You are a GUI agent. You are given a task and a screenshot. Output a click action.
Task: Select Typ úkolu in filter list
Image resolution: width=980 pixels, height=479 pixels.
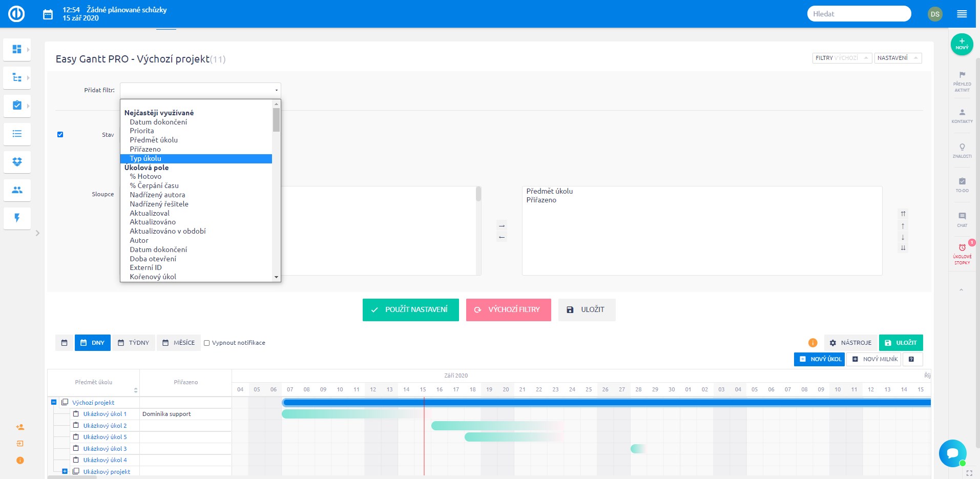tap(145, 158)
